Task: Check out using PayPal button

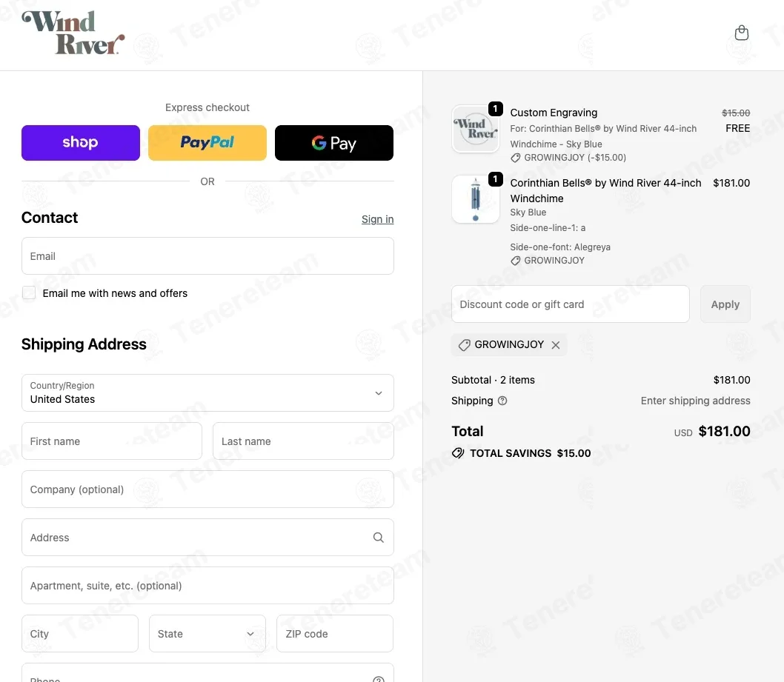Action: tap(207, 143)
